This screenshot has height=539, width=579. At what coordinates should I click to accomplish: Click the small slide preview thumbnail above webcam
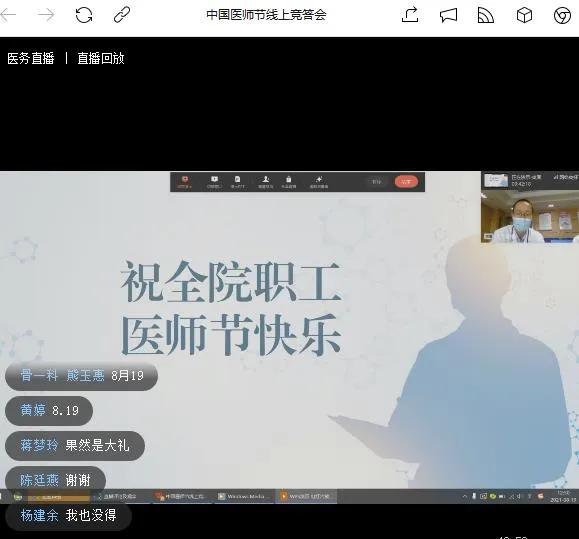click(496, 181)
